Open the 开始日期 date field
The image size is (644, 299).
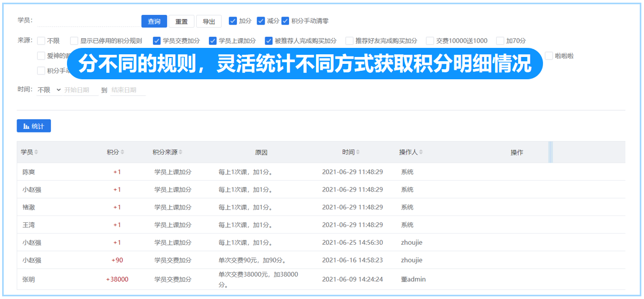(80, 90)
